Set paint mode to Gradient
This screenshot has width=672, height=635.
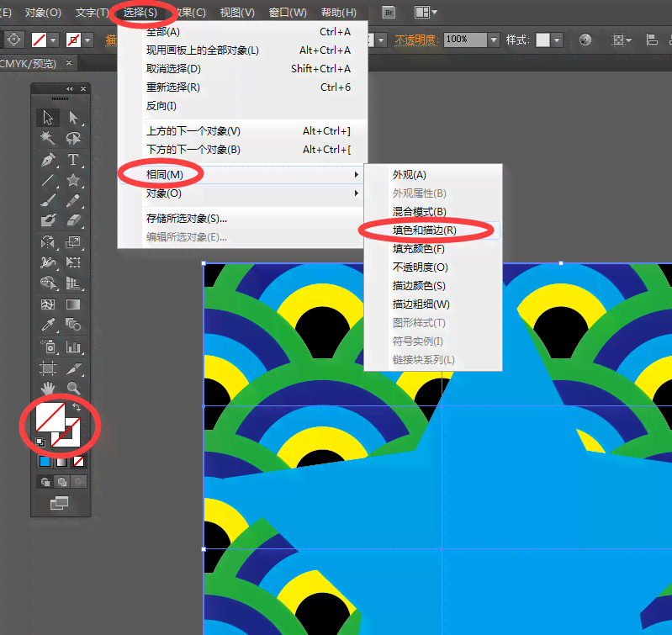(x=61, y=462)
